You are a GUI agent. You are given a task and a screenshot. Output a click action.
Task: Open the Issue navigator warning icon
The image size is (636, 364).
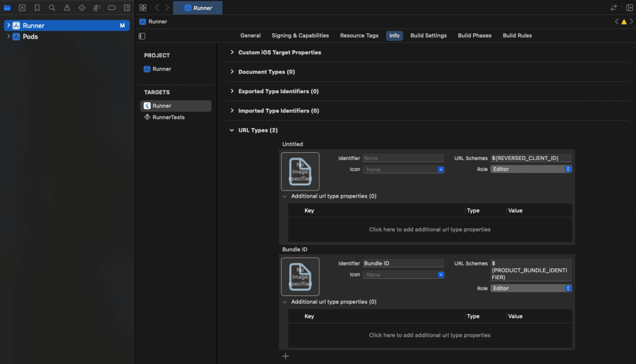coord(67,8)
